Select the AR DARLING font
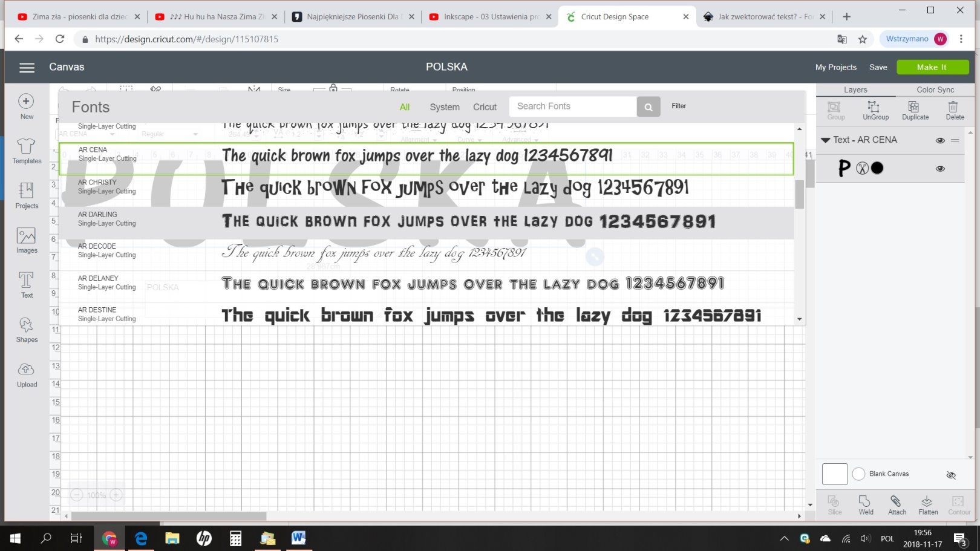The height and width of the screenshot is (551, 980). [426, 223]
